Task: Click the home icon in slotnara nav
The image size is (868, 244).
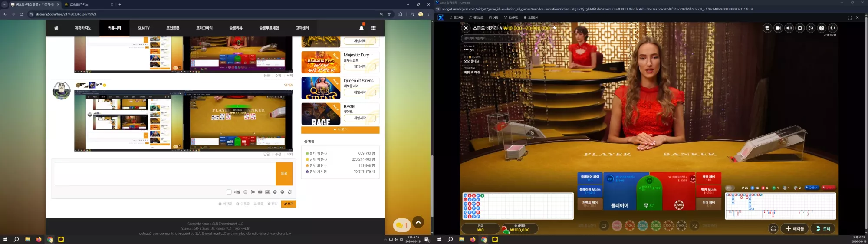Action: (56, 28)
